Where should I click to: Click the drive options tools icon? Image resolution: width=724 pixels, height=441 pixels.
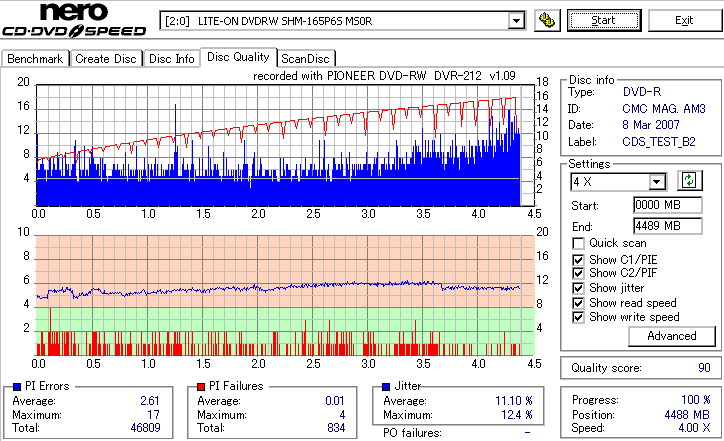pyautogui.click(x=547, y=21)
